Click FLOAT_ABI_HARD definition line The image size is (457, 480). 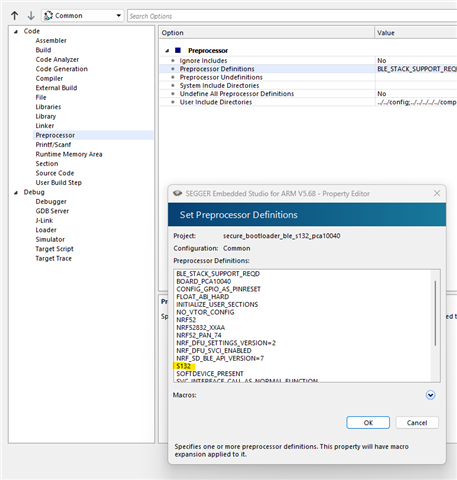click(x=203, y=297)
